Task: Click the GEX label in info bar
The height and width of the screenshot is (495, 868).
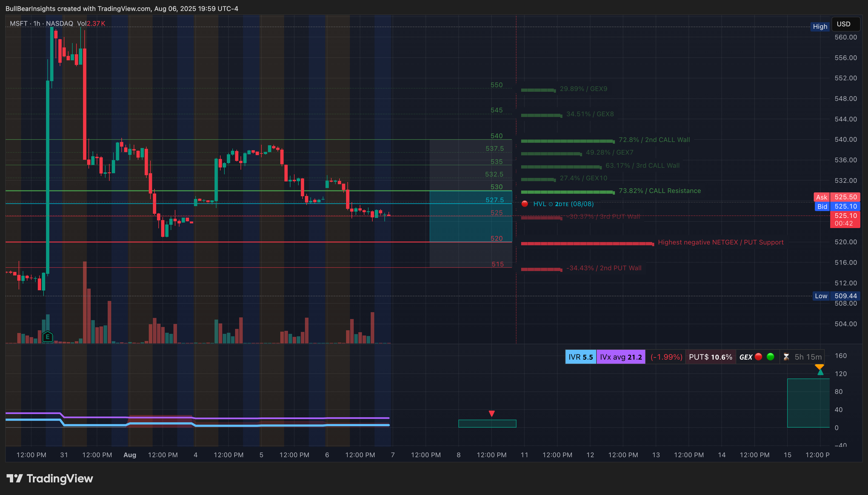Action: click(746, 357)
